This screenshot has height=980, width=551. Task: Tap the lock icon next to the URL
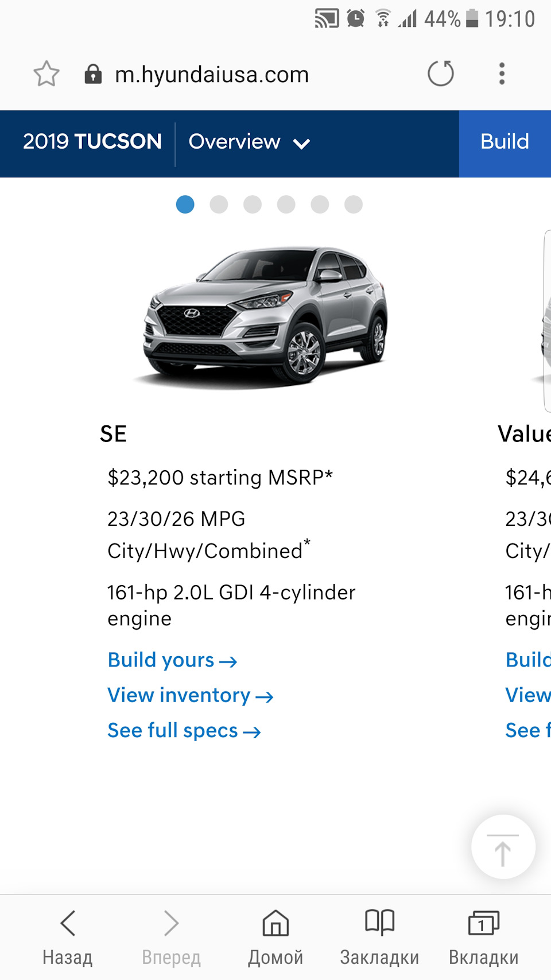click(94, 73)
